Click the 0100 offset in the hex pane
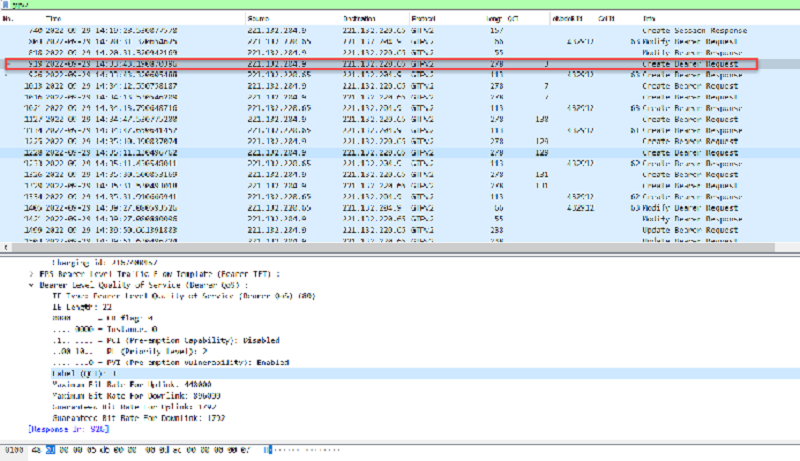This screenshot has height=461, width=800. tap(14, 450)
